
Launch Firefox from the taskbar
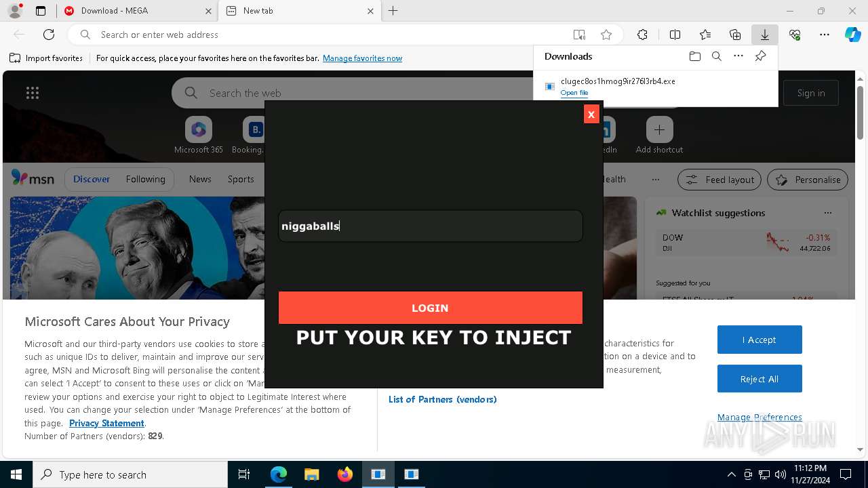tap(344, 474)
